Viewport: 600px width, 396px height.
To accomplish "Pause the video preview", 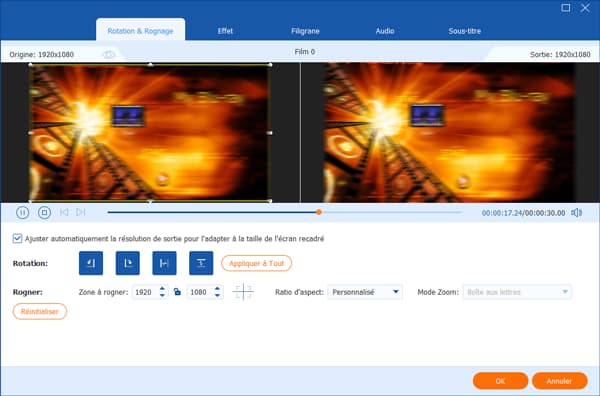I will tap(23, 212).
